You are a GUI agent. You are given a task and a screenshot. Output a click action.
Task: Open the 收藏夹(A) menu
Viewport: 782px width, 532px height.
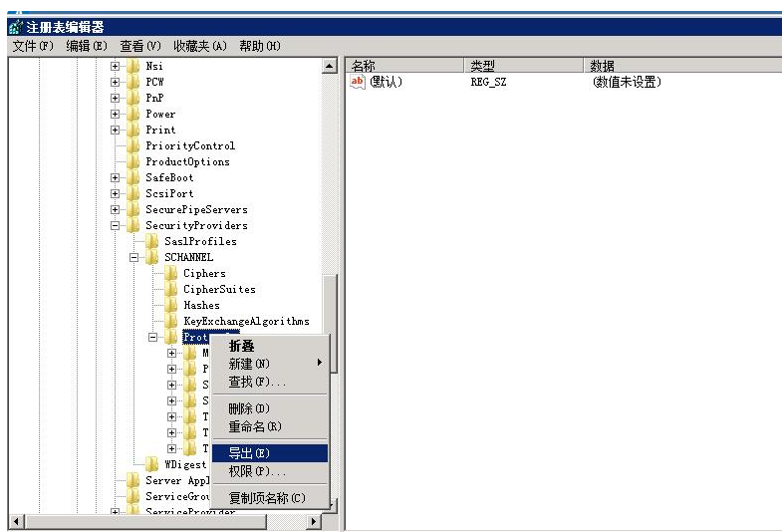pyautogui.click(x=200, y=46)
